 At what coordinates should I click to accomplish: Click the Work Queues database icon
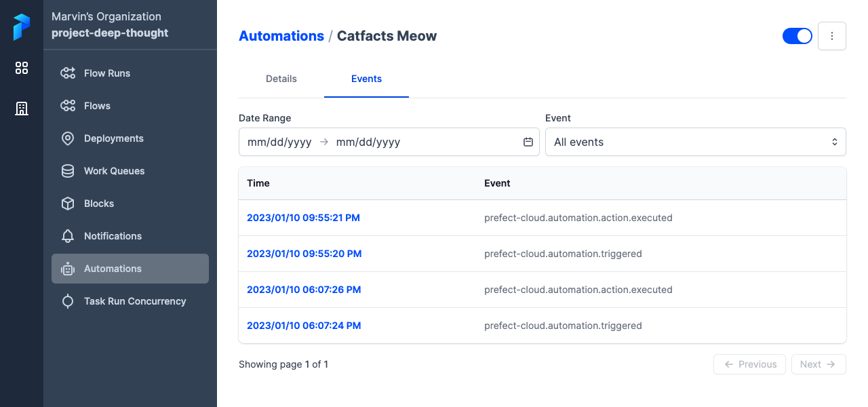68,171
